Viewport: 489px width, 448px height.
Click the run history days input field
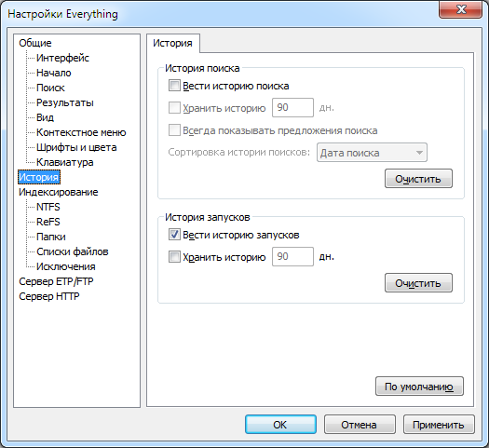point(292,256)
